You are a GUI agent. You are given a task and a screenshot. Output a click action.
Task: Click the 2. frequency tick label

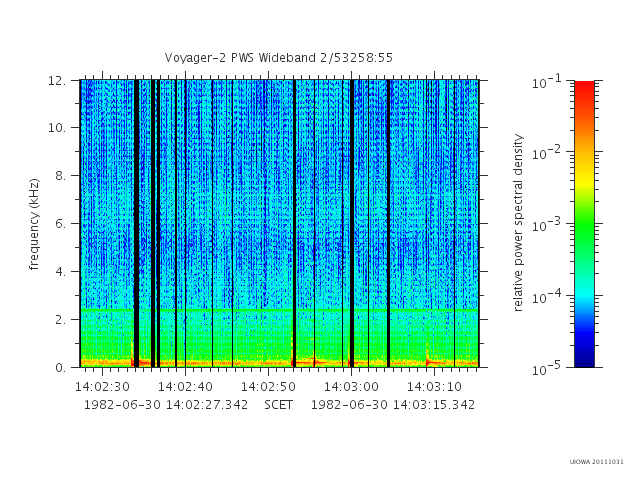[60, 320]
